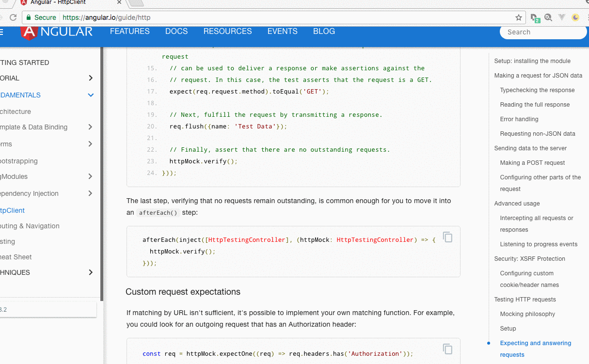
Task: Jump to Error handling section
Action: pyautogui.click(x=519, y=119)
